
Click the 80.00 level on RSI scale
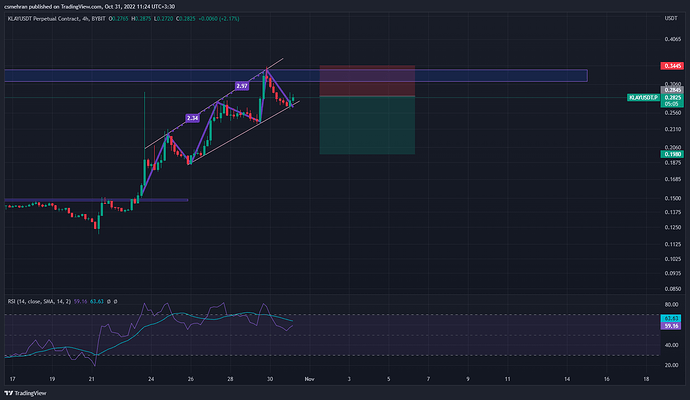(671, 304)
